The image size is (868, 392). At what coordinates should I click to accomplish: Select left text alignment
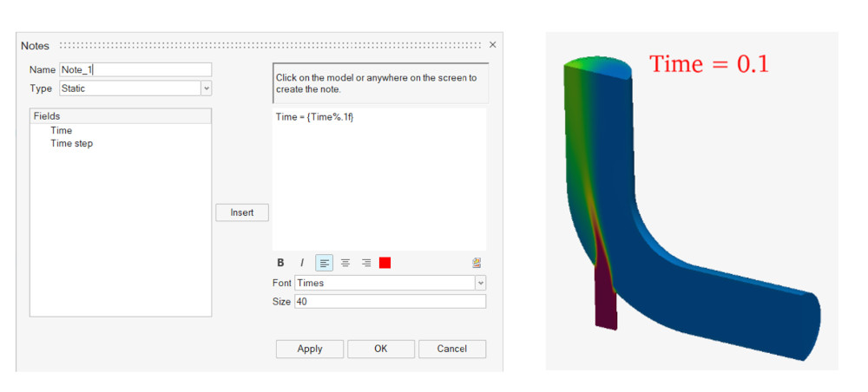tap(324, 263)
